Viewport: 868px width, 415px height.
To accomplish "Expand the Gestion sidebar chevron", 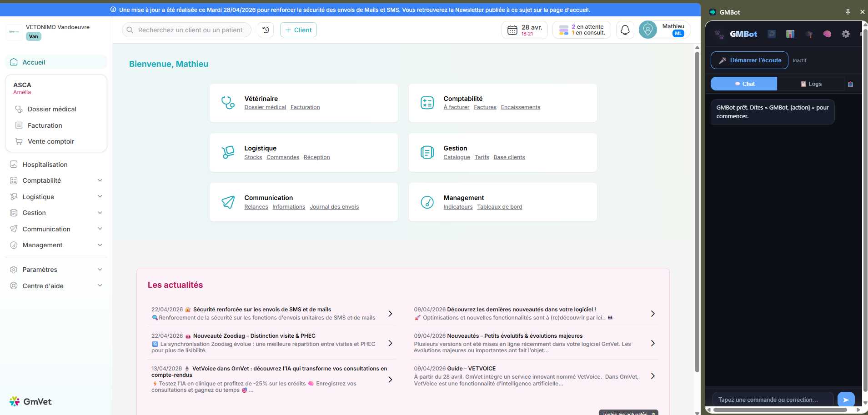I will tap(100, 213).
